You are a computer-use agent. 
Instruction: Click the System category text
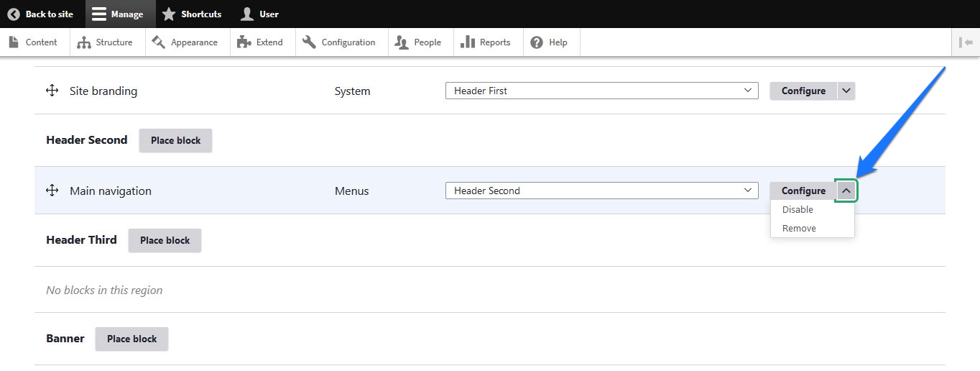pos(352,91)
